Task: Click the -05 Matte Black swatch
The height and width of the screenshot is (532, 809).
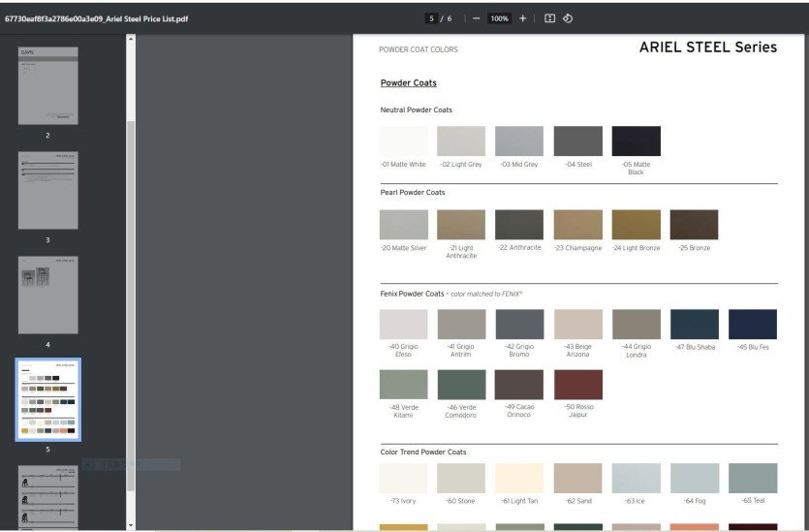Action: point(637,141)
